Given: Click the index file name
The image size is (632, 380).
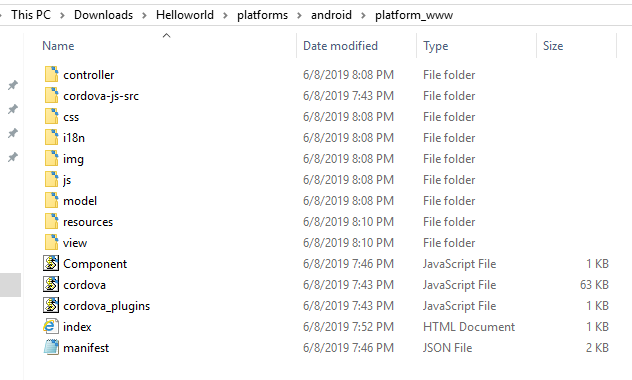Looking at the screenshot, I should pyautogui.click(x=77, y=326).
